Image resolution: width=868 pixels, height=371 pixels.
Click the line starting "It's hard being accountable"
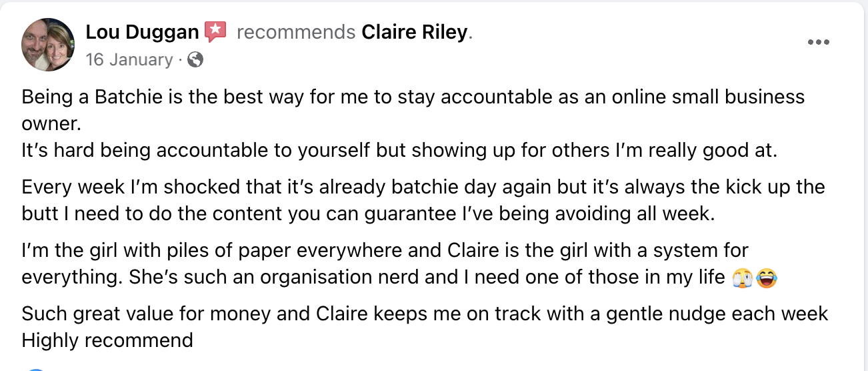pyautogui.click(x=399, y=151)
